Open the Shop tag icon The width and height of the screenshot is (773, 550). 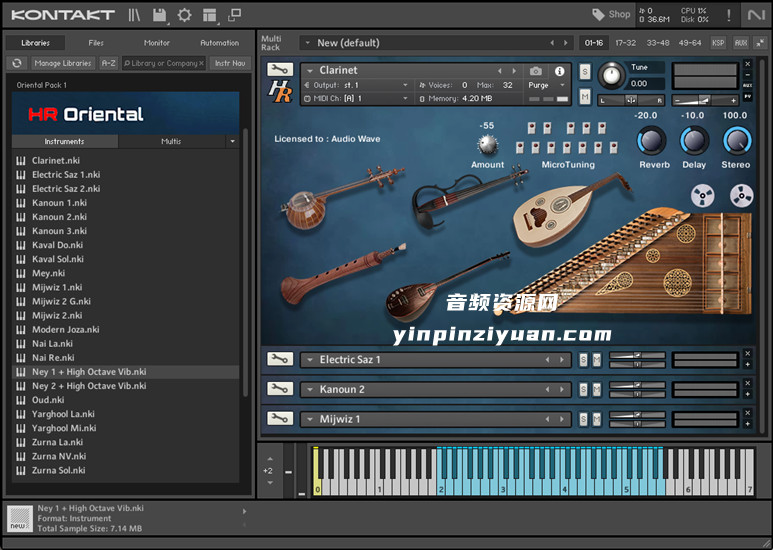(x=599, y=15)
